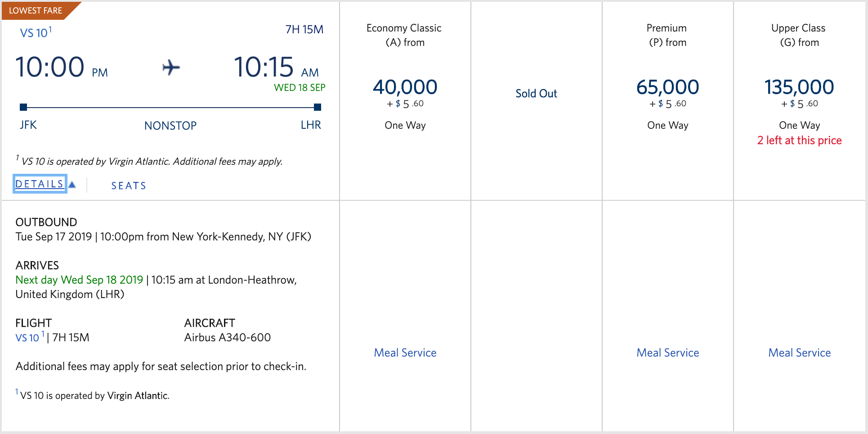This screenshot has height=434, width=868.
Task: Click the '2 left at this price' notice
Action: tap(799, 140)
